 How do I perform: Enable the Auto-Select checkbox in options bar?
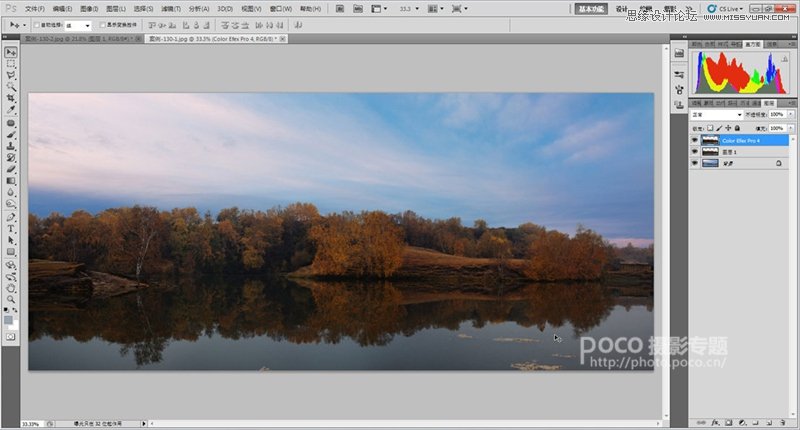(x=37, y=25)
